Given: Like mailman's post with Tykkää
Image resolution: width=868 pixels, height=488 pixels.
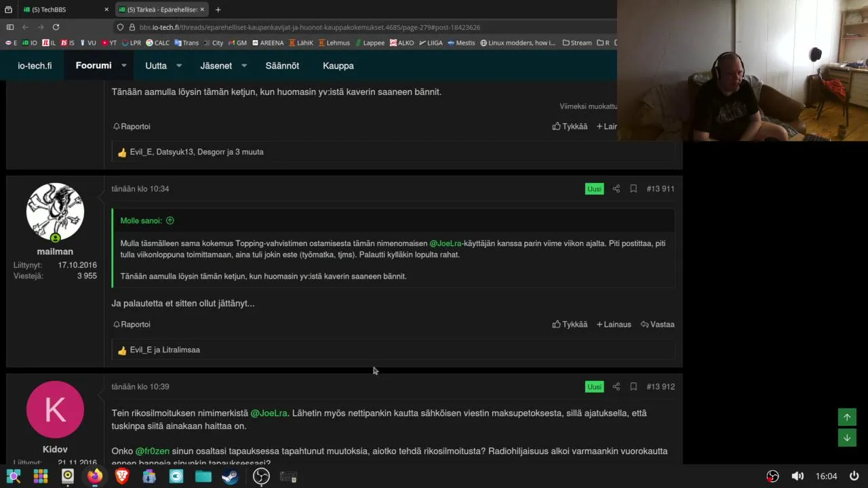Looking at the screenshot, I should pos(570,324).
